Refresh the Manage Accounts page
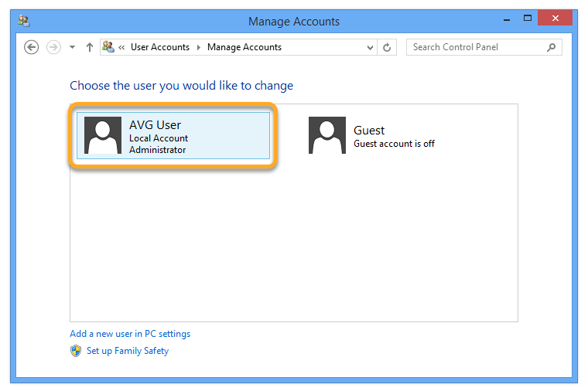This screenshot has height=391, width=588. coord(388,47)
